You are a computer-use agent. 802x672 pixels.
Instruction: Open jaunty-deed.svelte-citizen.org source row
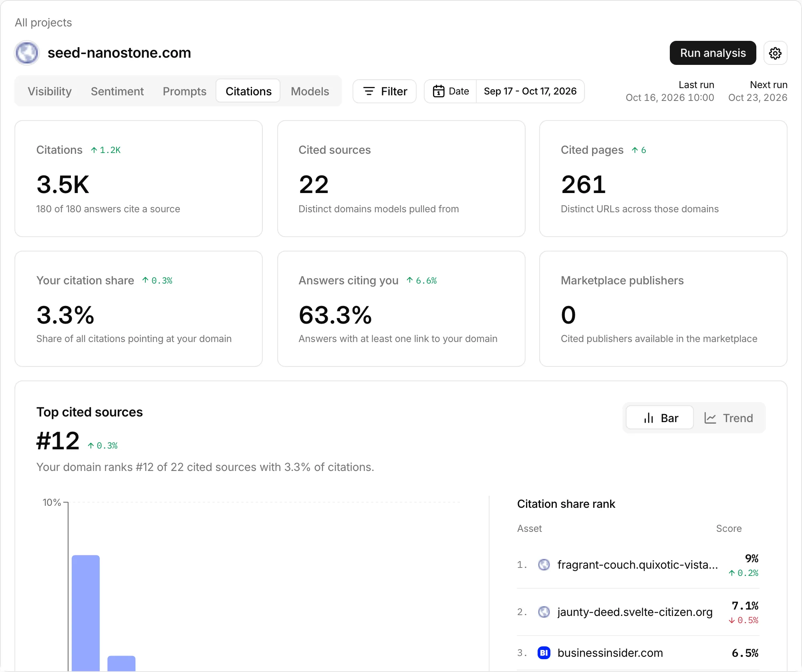pyautogui.click(x=638, y=612)
